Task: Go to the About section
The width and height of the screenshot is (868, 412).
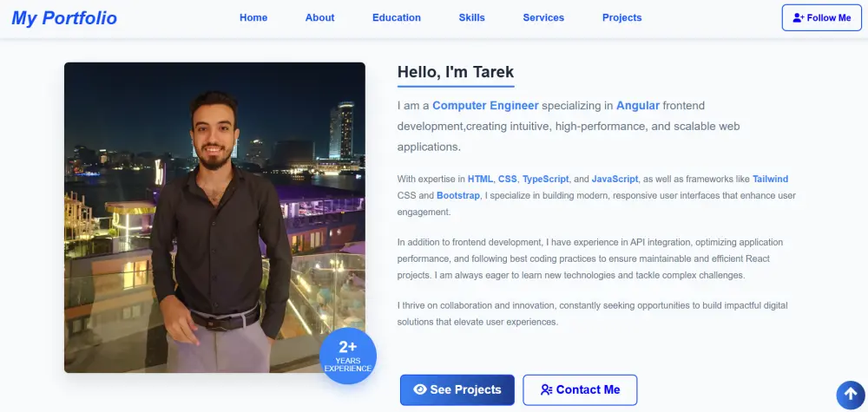Action: [320, 17]
